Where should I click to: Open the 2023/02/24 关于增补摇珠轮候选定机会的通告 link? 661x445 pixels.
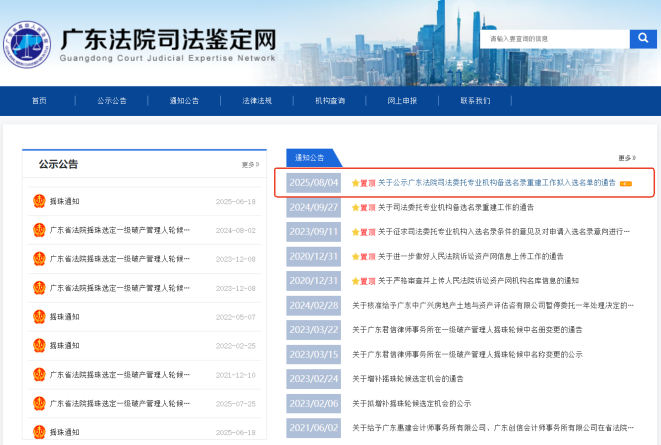tap(420, 379)
